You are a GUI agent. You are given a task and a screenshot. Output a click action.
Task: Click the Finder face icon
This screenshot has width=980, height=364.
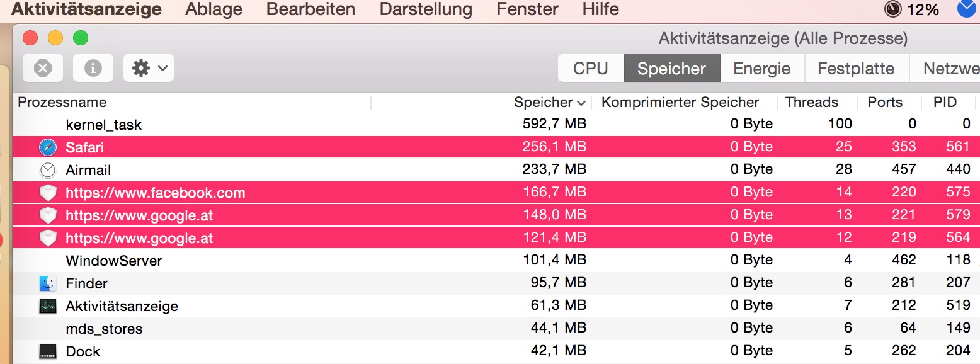pos(48,283)
